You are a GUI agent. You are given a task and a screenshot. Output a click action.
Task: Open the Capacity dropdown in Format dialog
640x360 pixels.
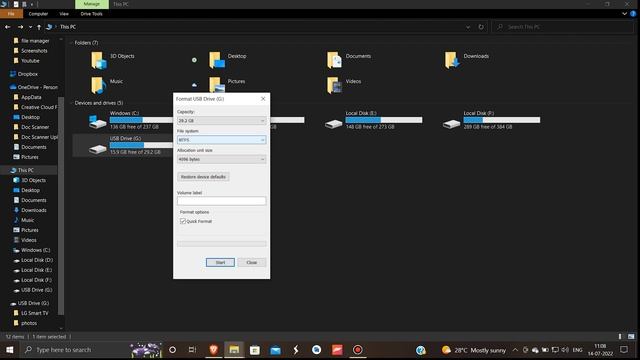pyautogui.click(x=222, y=121)
